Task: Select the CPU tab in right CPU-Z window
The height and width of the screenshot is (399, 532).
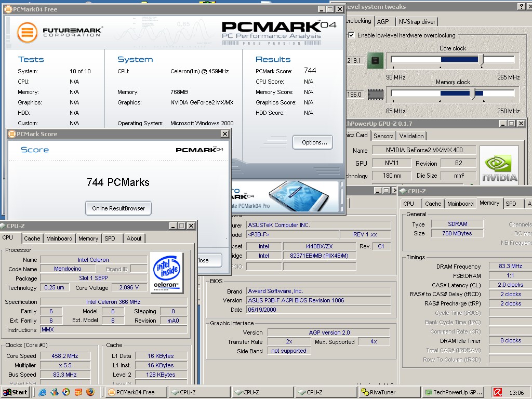Action: [x=408, y=204]
